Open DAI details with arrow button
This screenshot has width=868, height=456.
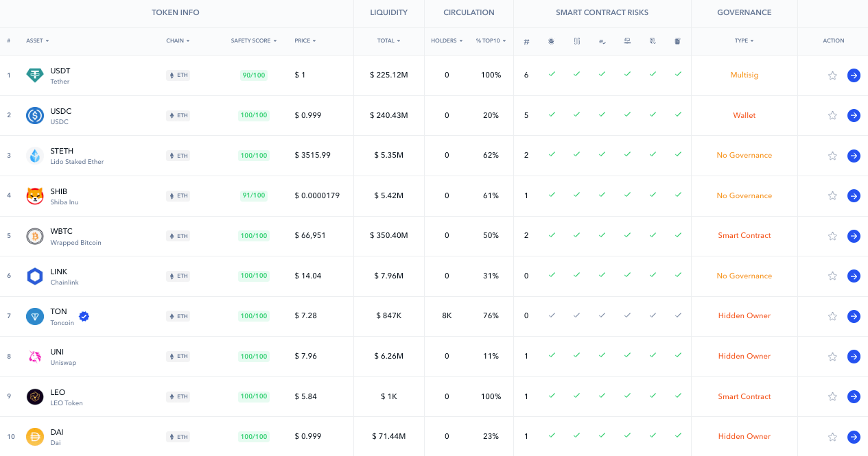click(854, 437)
